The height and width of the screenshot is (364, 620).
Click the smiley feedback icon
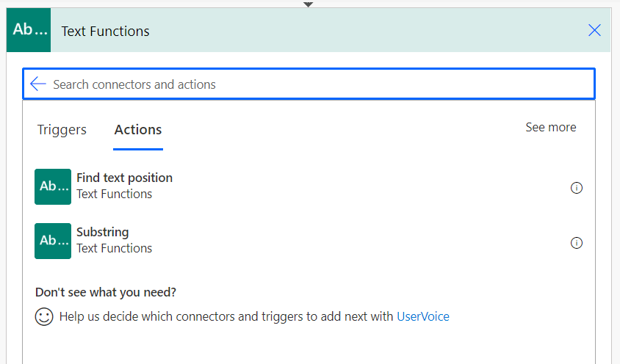tap(44, 317)
